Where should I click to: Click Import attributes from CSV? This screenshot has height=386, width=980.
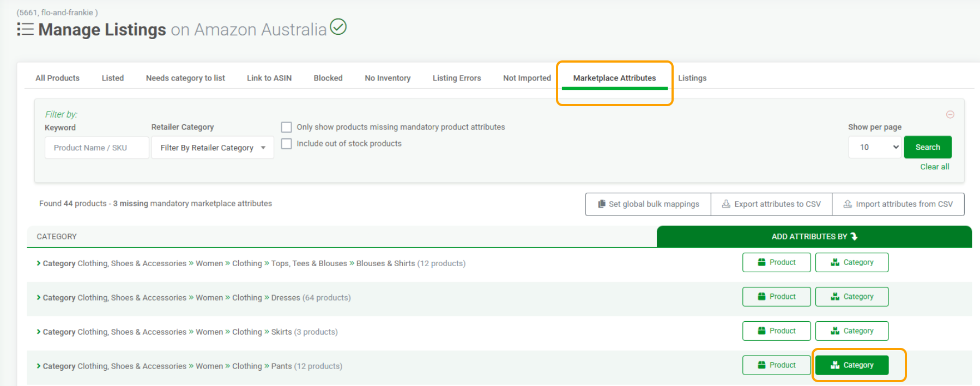tap(898, 204)
